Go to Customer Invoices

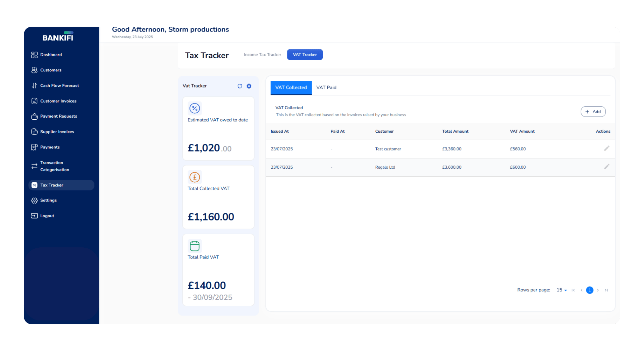tap(58, 101)
